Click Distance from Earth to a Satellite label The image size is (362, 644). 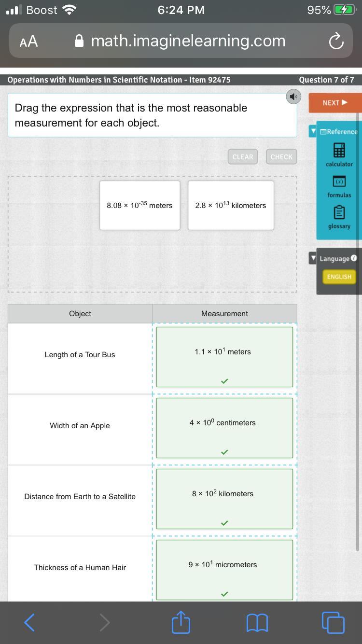pos(80,497)
